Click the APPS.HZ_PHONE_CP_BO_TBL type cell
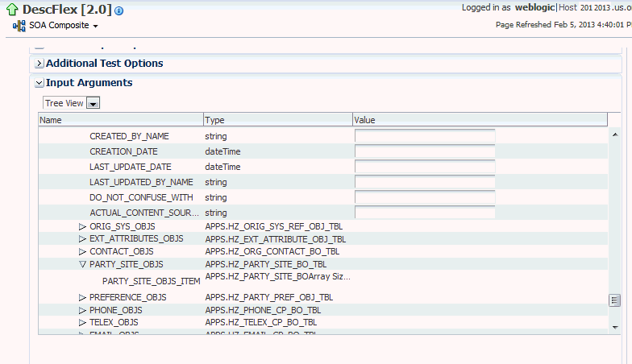This screenshot has width=632, height=364. click(x=263, y=311)
